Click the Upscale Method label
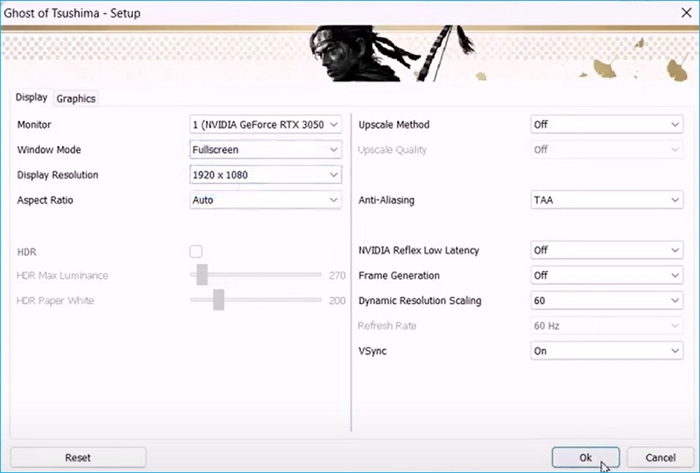 [x=394, y=124]
